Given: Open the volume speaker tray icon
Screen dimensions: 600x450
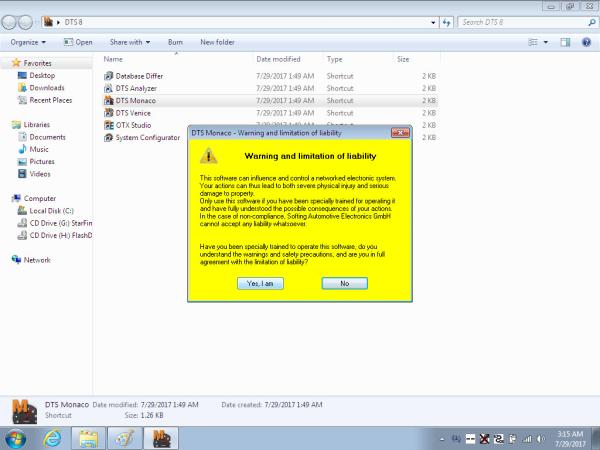Looking at the screenshot, I should coord(541,439).
